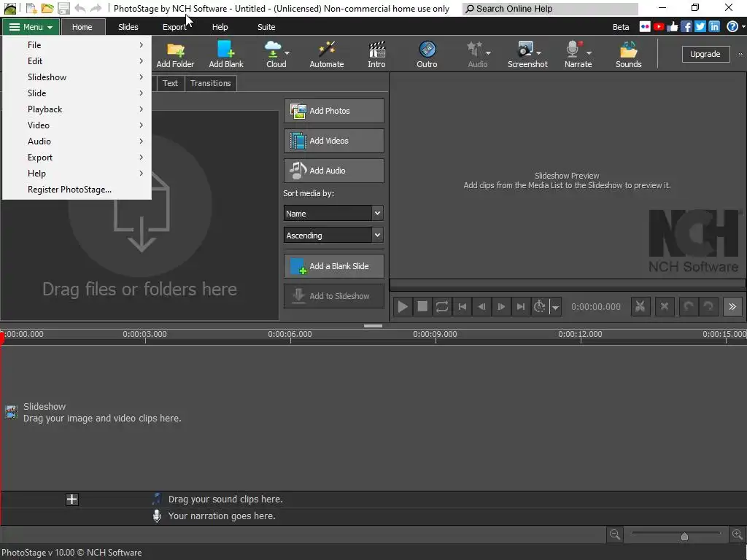The height and width of the screenshot is (560, 747).
Task: Click the Undo arrow in title bar
Action: 80,8
